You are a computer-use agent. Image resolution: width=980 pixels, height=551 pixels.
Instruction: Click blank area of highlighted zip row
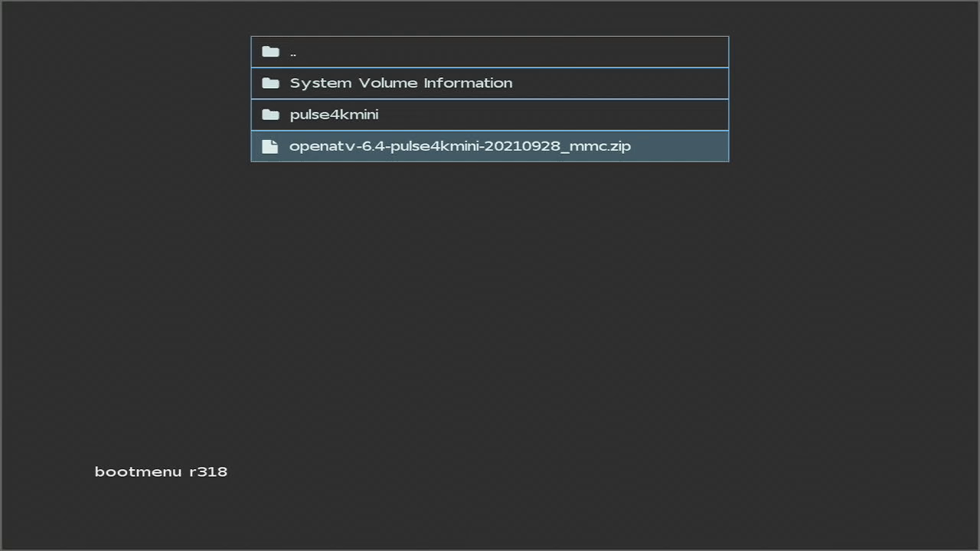coord(680,146)
